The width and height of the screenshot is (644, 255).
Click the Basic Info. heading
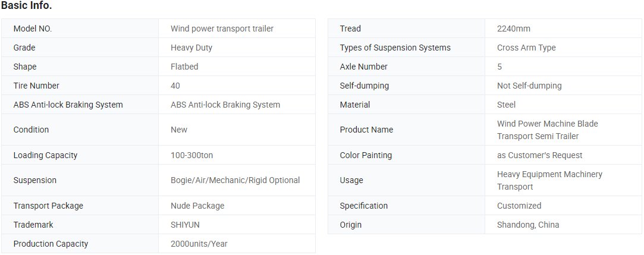[26, 6]
